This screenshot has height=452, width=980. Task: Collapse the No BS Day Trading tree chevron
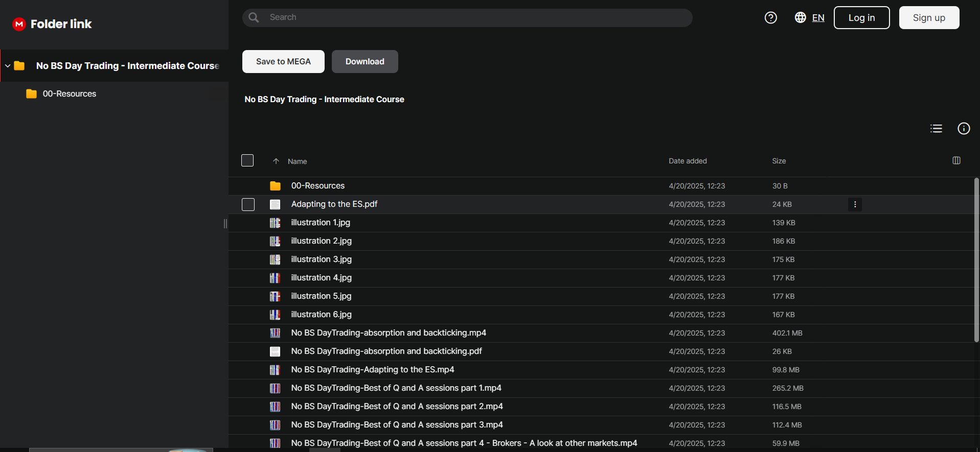pyautogui.click(x=8, y=66)
